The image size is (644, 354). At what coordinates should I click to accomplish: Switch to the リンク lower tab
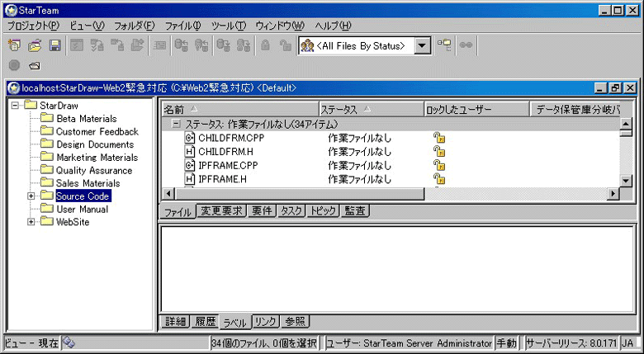point(265,322)
